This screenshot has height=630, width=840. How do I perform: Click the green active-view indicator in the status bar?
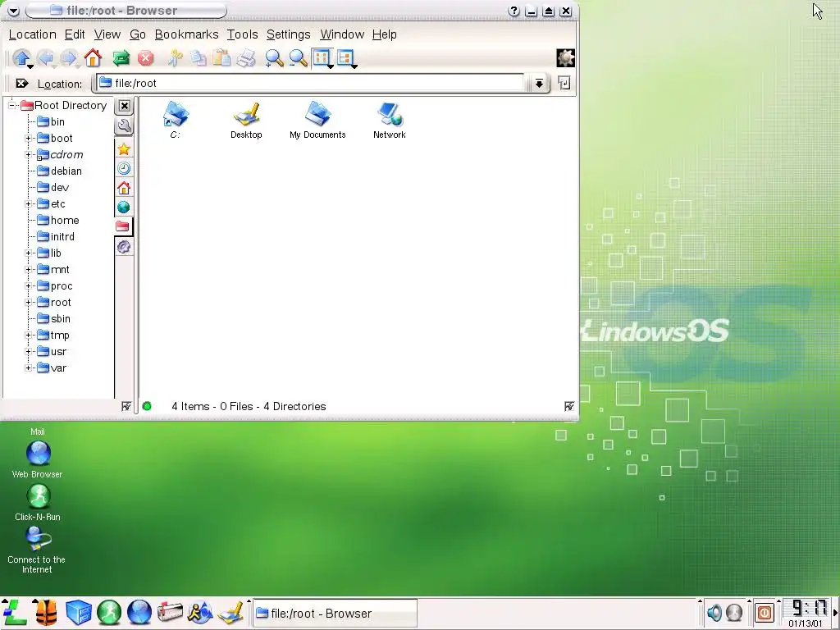(147, 407)
